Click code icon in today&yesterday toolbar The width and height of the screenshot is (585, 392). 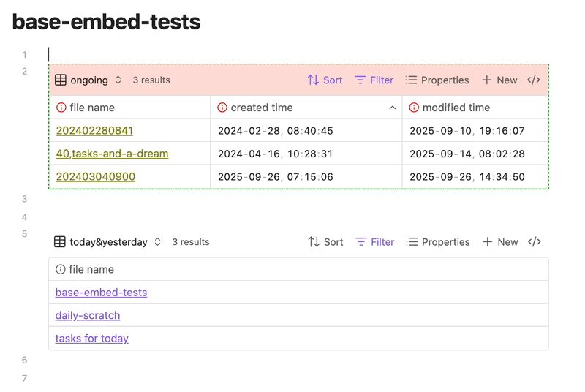535,242
